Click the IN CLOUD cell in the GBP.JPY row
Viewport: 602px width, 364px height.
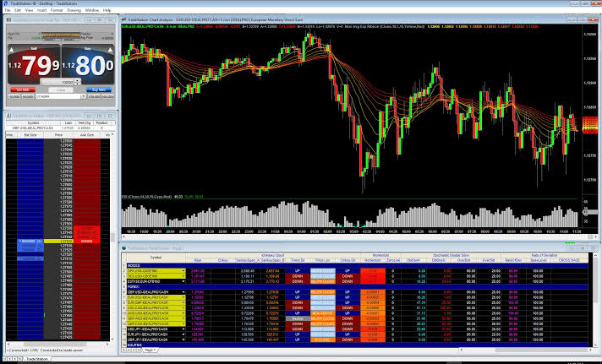(323, 340)
